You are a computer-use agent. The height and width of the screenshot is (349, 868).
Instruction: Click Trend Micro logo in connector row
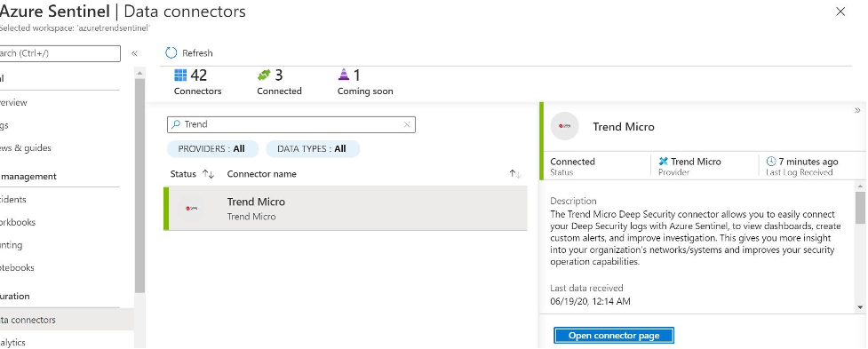(x=192, y=209)
